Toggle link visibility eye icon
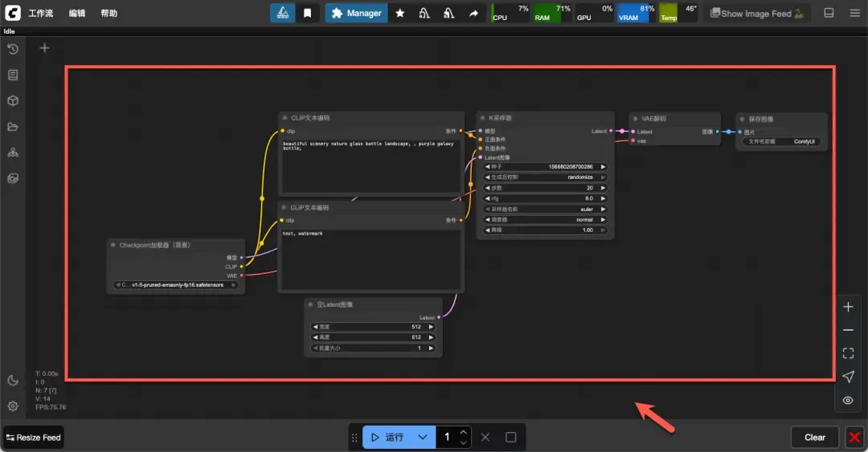Screen dimensions: 868x452 [848, 400]
